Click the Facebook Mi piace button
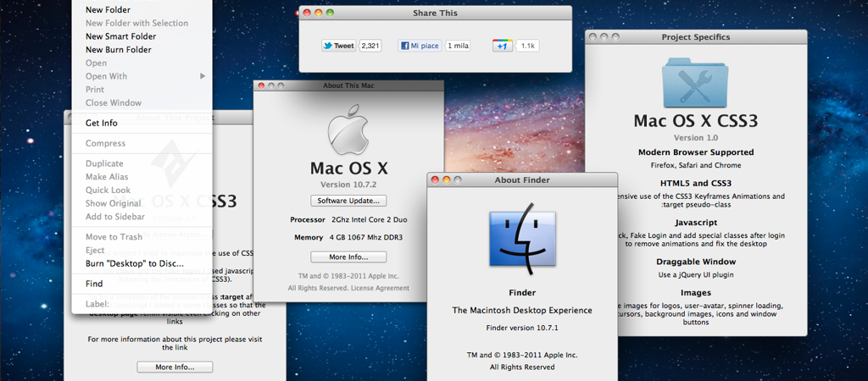 point(420,46)
